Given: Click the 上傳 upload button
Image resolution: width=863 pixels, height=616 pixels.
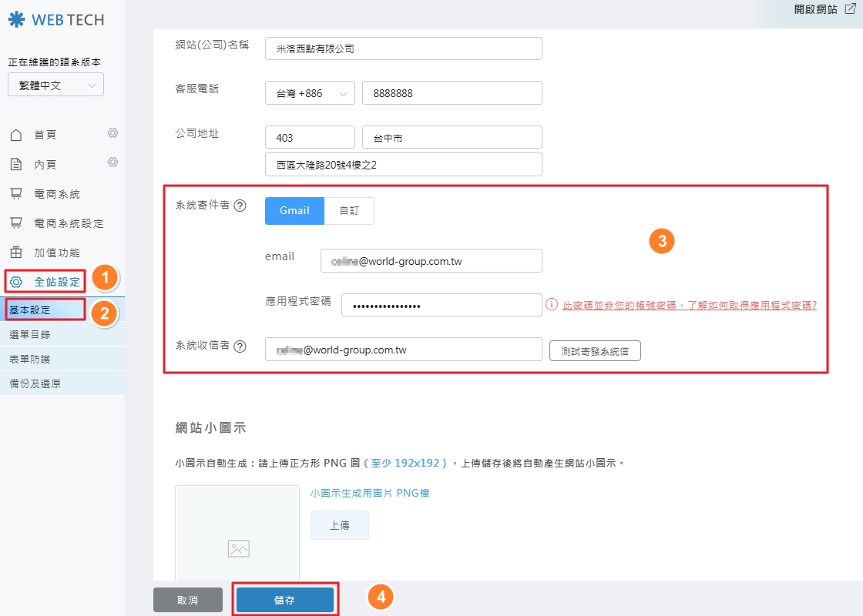Looking at the screenshot, I should (339, 524).
